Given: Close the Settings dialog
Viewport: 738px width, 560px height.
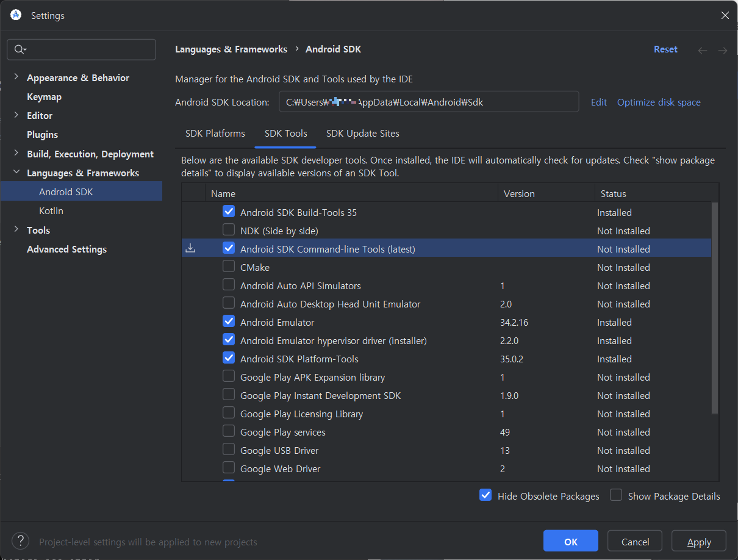Looking at the screenshot, I should pos(725,15).
